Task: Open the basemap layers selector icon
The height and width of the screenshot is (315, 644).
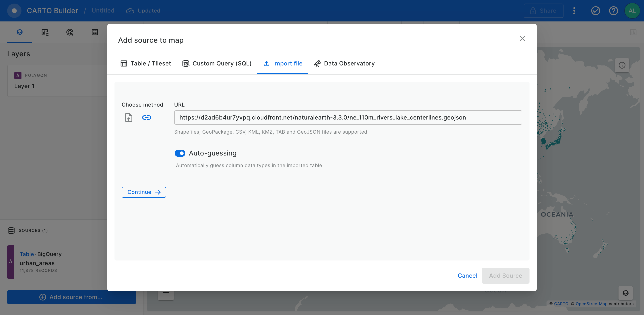Action: (625, 293)
